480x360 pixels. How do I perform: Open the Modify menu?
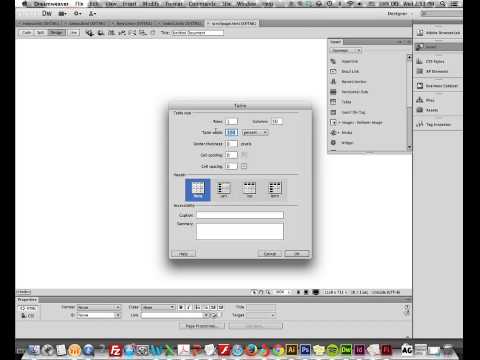pyautogui.click(x=151, y=4)
